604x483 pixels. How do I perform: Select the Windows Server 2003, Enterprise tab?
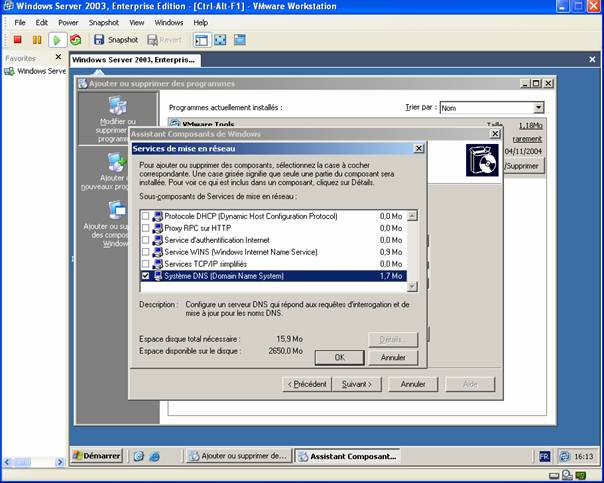tap(134, 60)
